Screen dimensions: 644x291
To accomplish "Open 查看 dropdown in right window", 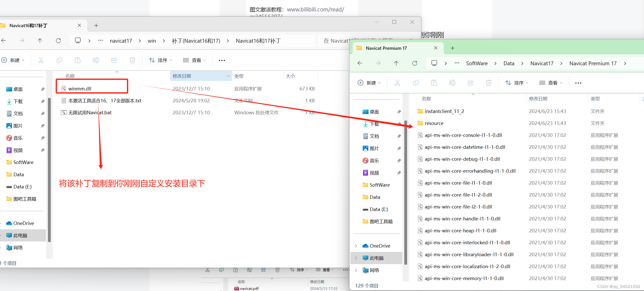I will [551, 83].
